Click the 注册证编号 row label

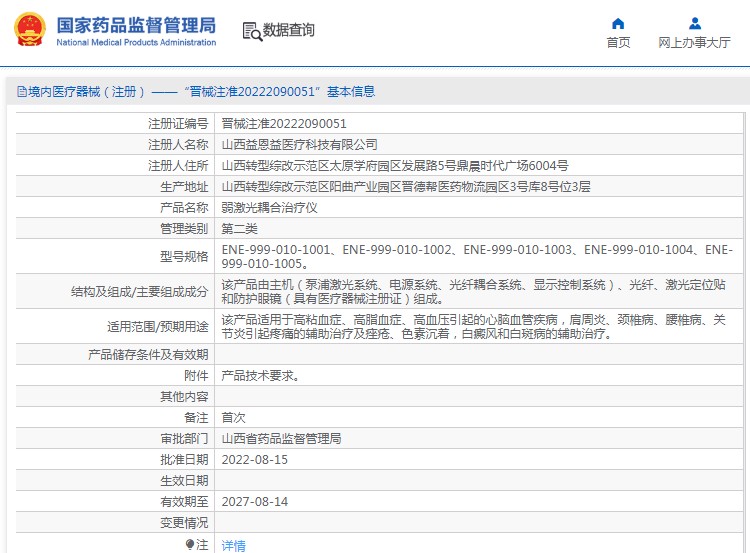point(178,124)
